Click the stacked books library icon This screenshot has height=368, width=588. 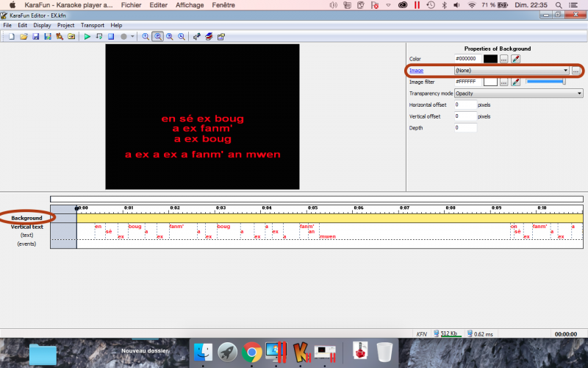tap(209, 36)
